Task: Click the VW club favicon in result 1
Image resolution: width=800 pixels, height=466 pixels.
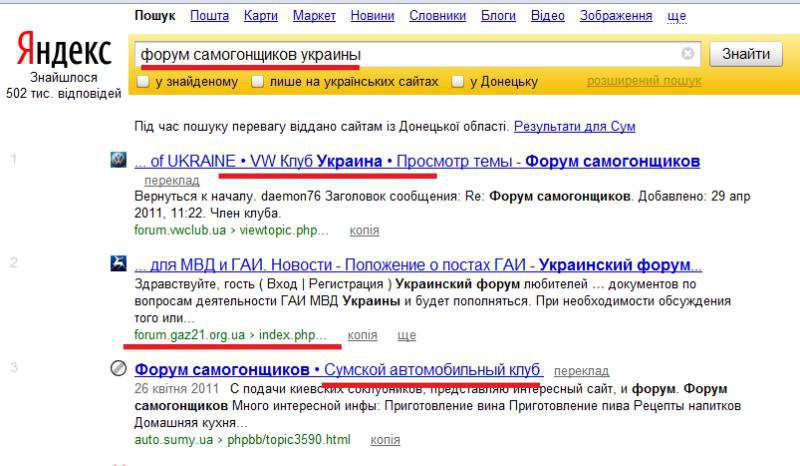Action: pyautogui.click(x=118, y=160)
